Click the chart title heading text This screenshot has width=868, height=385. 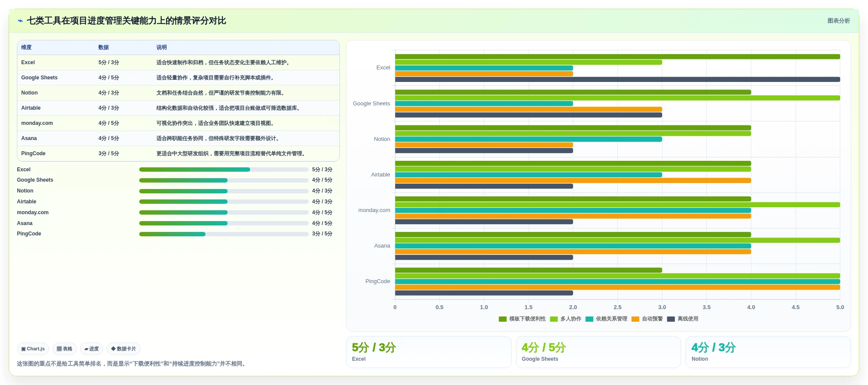click(126, 21)
